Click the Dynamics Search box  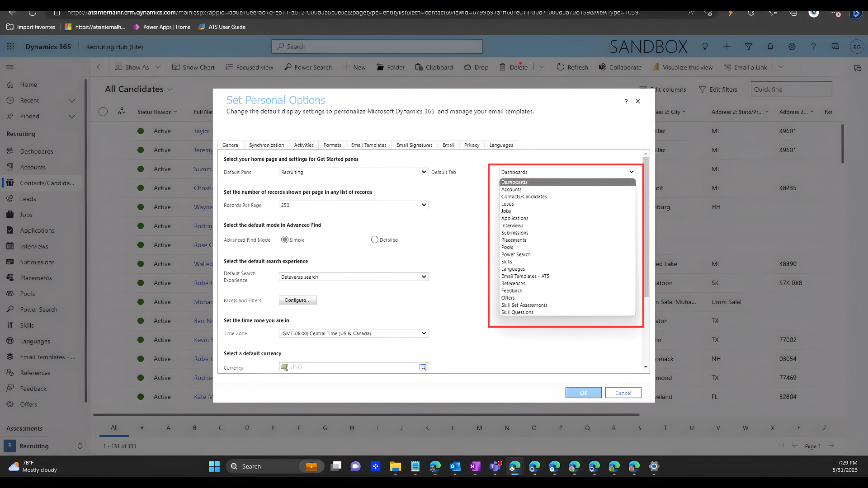(377, 47)
